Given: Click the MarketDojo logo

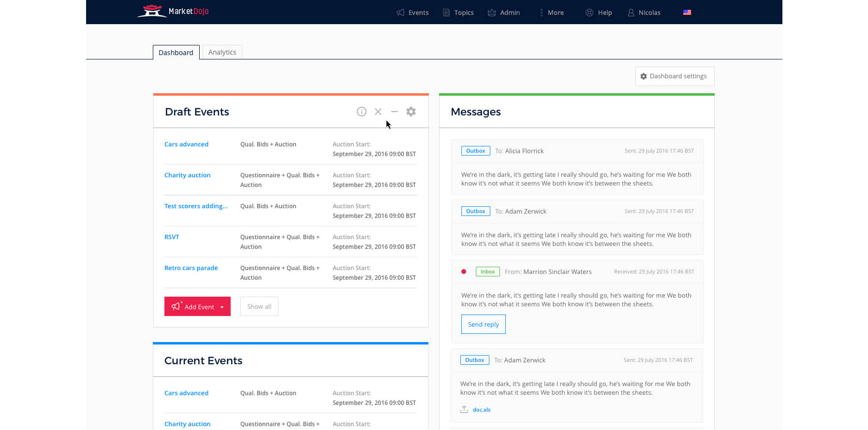Looking at the screenshot, I should 173,11.
